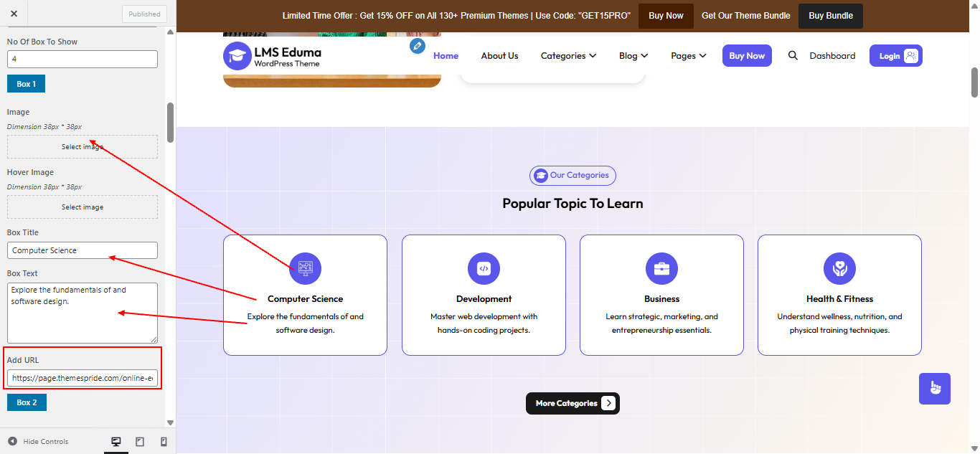Open the header search icon
The height and width of the screenshot is (454, 980).
[x=792, y=55]
